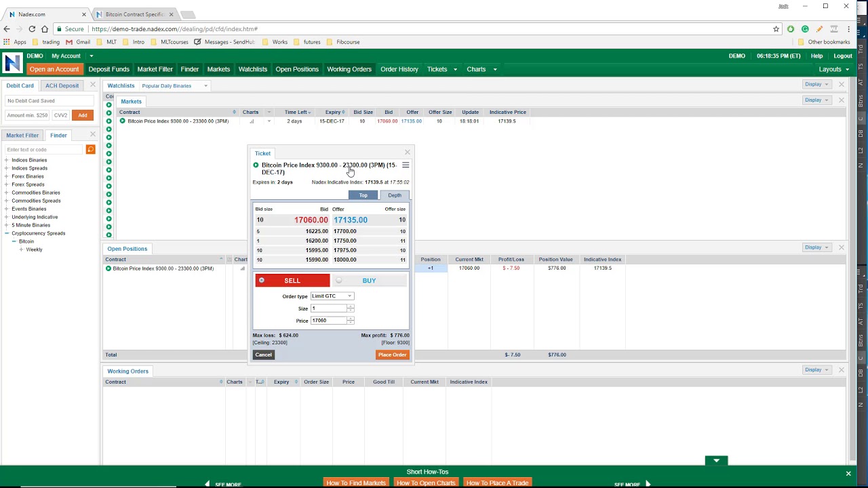
Task: Click browser home icon
Action: tap(45, 29)
